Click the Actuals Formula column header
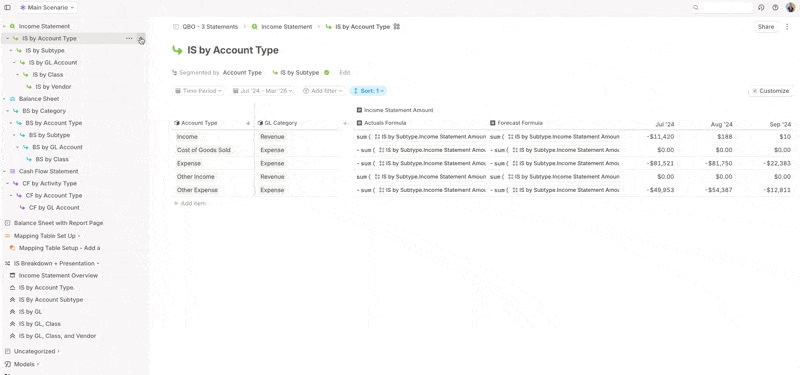This screenshot has height=375, width=800. coord(385,123)
